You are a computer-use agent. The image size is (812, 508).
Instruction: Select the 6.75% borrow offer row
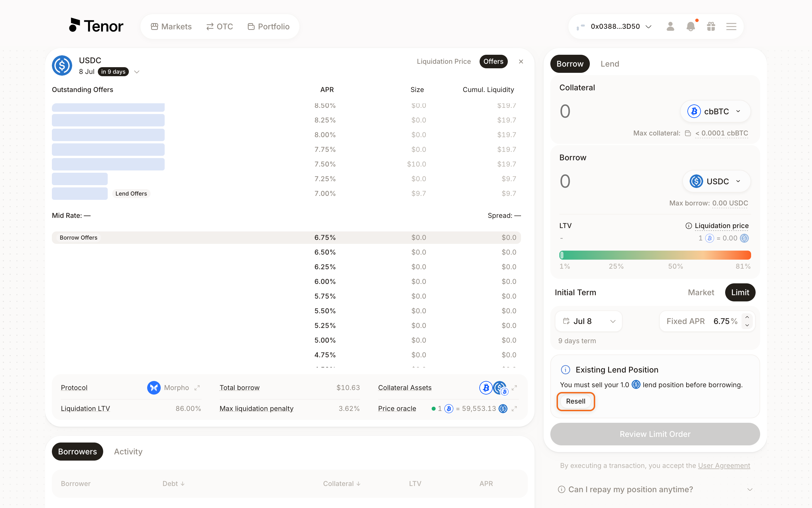[x=286, y=238]
